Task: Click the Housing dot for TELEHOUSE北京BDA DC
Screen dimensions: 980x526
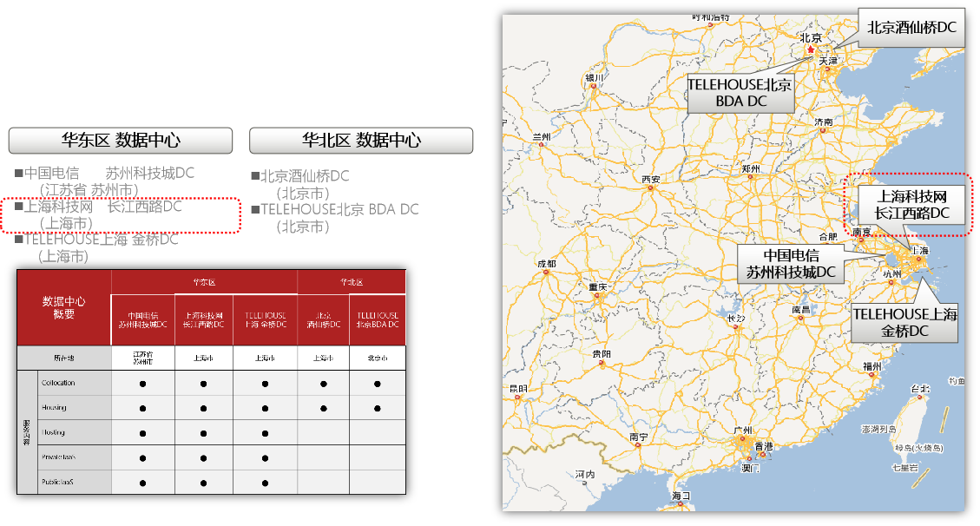Action: (x=378, y=409)
